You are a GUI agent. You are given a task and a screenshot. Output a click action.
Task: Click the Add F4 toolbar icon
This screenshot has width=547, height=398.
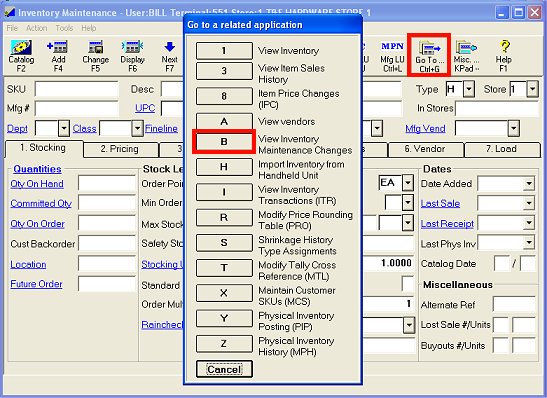coord(58,56)
